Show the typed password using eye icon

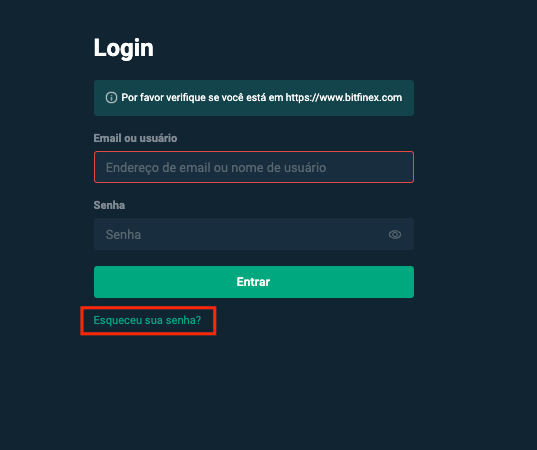[395, 235]
